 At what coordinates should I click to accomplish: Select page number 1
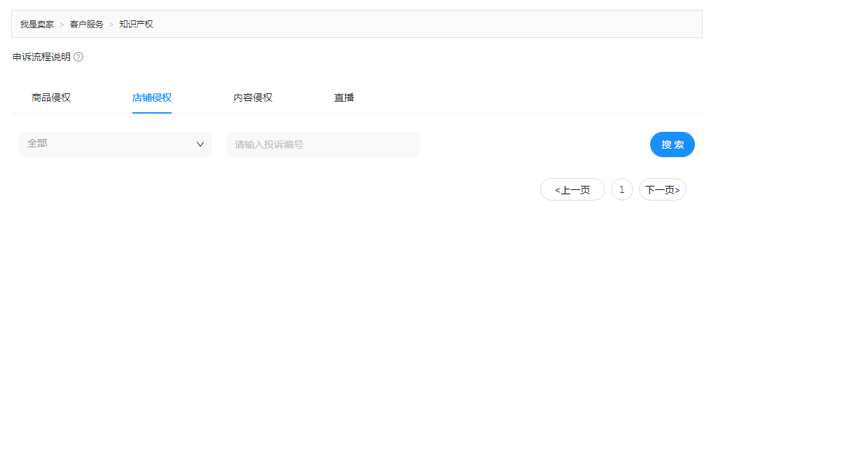tap(622, 189)
